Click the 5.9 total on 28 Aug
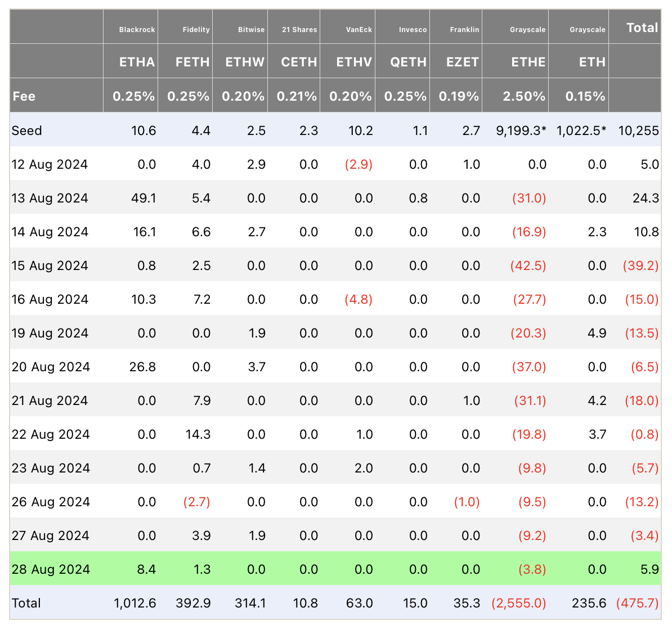This screenshot has width=672, height=630. coord(649,570)
